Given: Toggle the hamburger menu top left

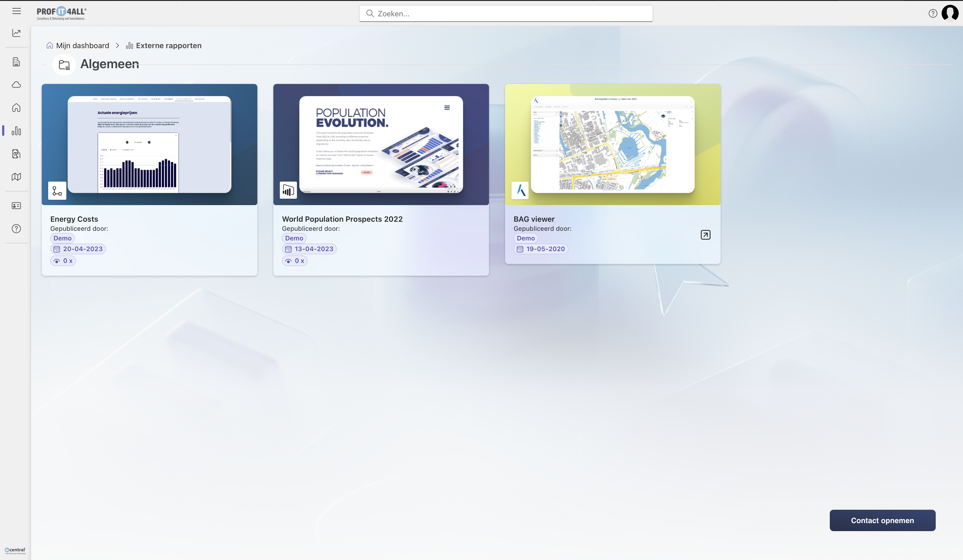Looking at the screenshot, I should (17, 11).
